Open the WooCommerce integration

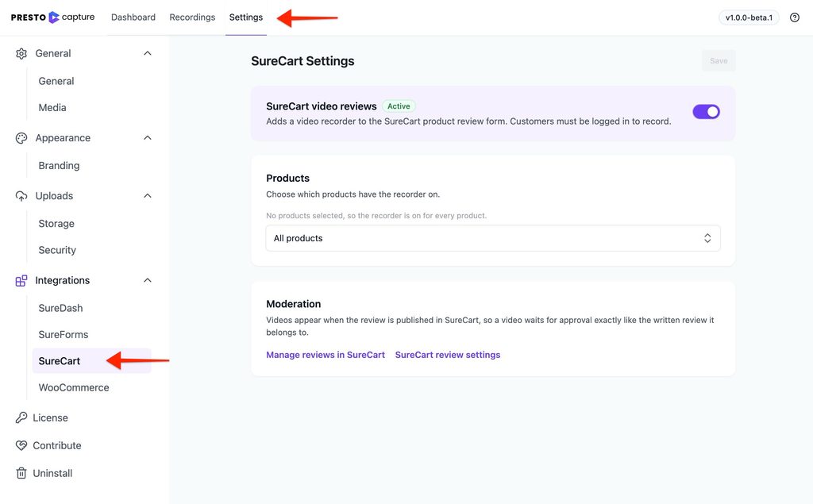tap(74, 387)
